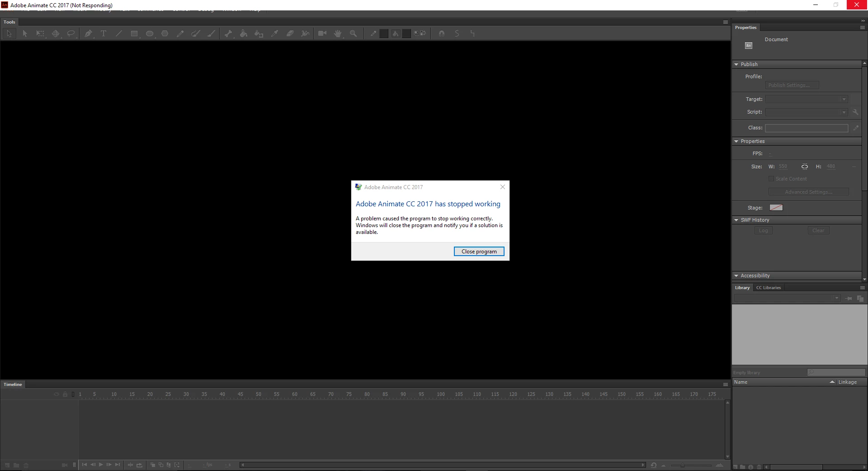Click the Snap to Objects magnet icon
The width and height of the screenshot is (868, 471).
[x=442, y=33]
